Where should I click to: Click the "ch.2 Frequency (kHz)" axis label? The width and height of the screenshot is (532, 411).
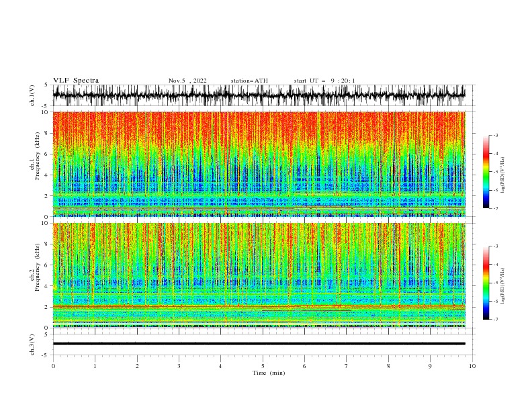pyautogui.click(x=35, y=267)
